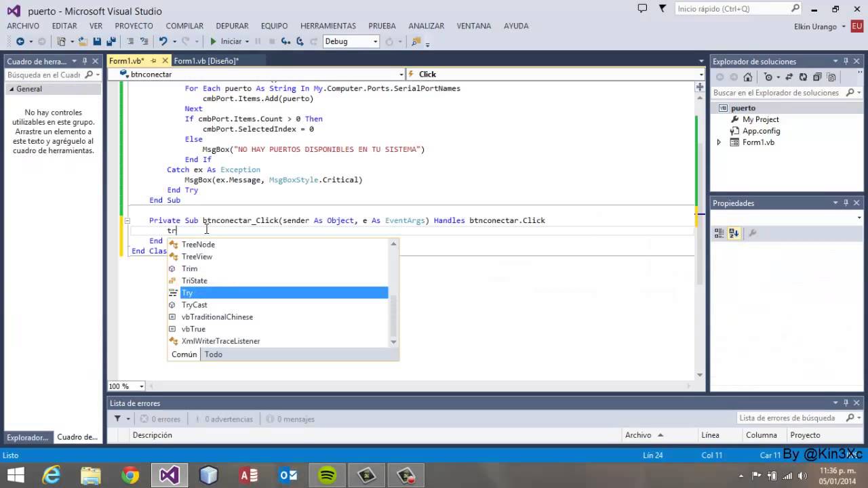Image resolution: width=868 pixels, height=488 pixels.
Task: Collapse the General toolbox group
Action: [x=11, y=89]
